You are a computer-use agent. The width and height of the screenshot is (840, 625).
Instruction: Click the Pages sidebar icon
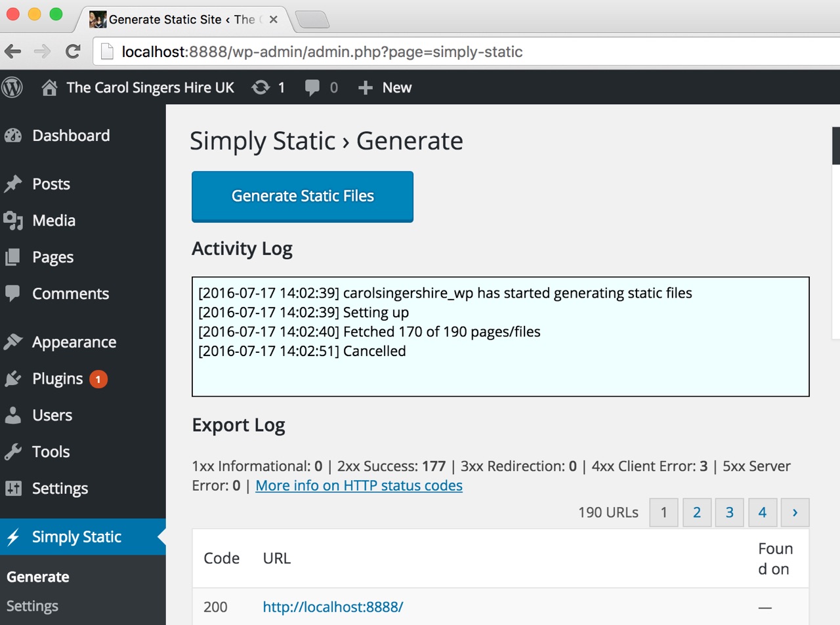pyautogui.click(x=14, y=256)
